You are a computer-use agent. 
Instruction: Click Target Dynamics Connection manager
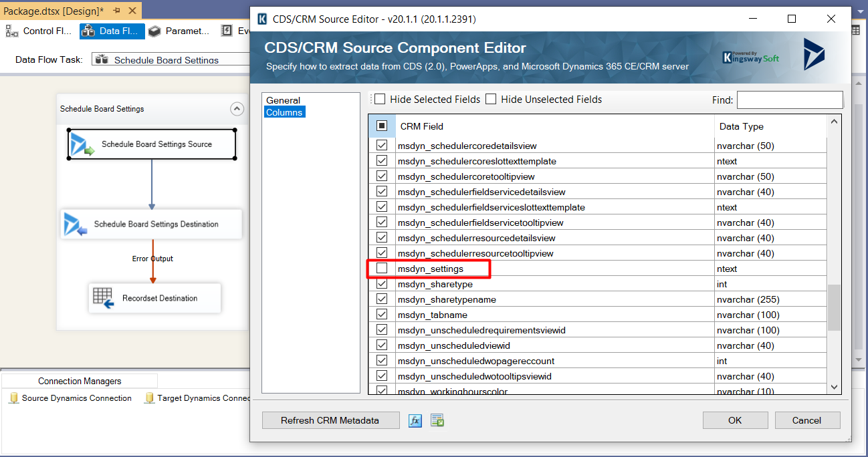click(197, 398)
